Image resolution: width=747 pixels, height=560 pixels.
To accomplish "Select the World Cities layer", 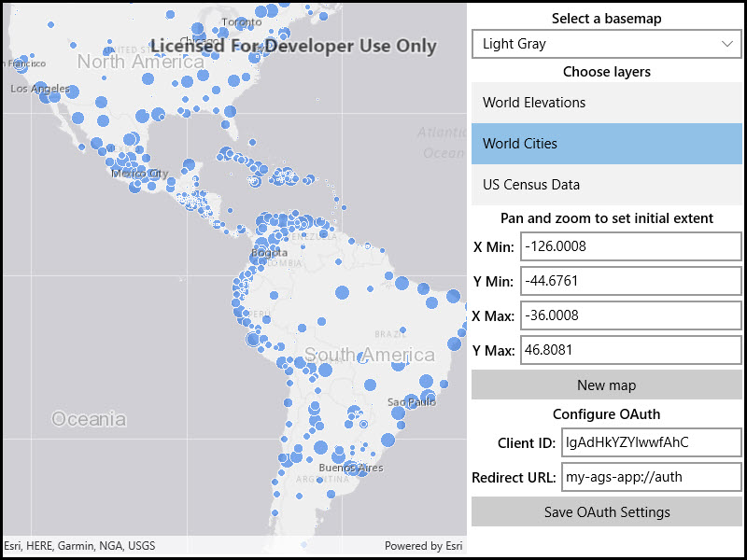I will (x=606, y=144).
